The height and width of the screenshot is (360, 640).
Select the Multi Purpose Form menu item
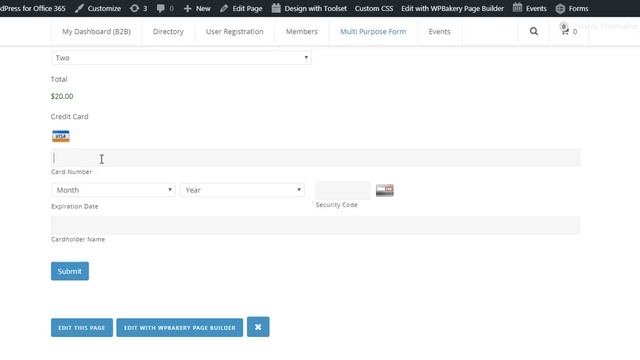coord(373,31)
